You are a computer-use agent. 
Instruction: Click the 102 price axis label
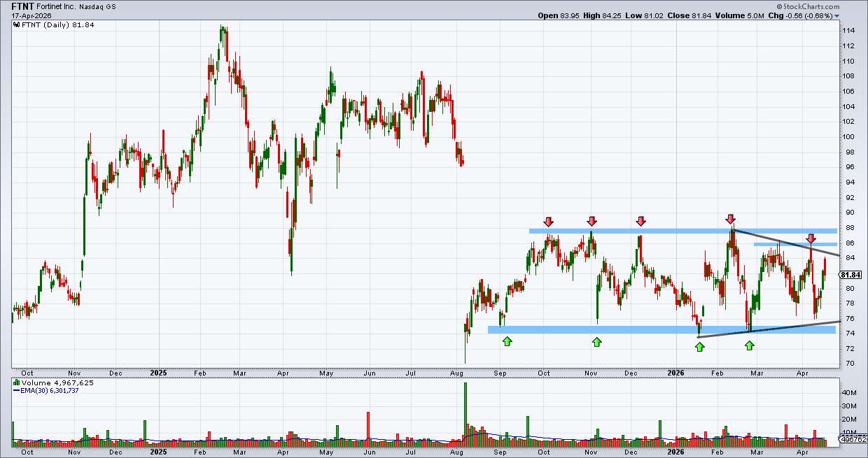[x=848, y=122]
